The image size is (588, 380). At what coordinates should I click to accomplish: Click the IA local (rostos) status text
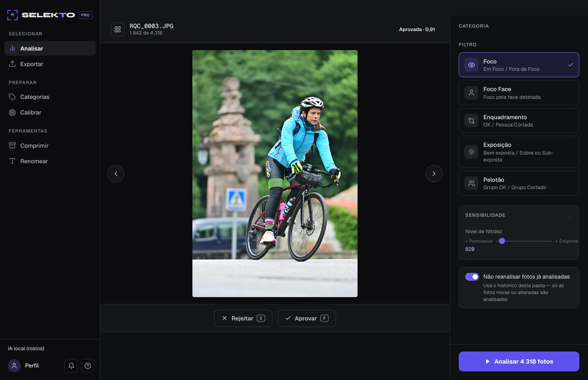pyautogui.click(x=26, y=348)
